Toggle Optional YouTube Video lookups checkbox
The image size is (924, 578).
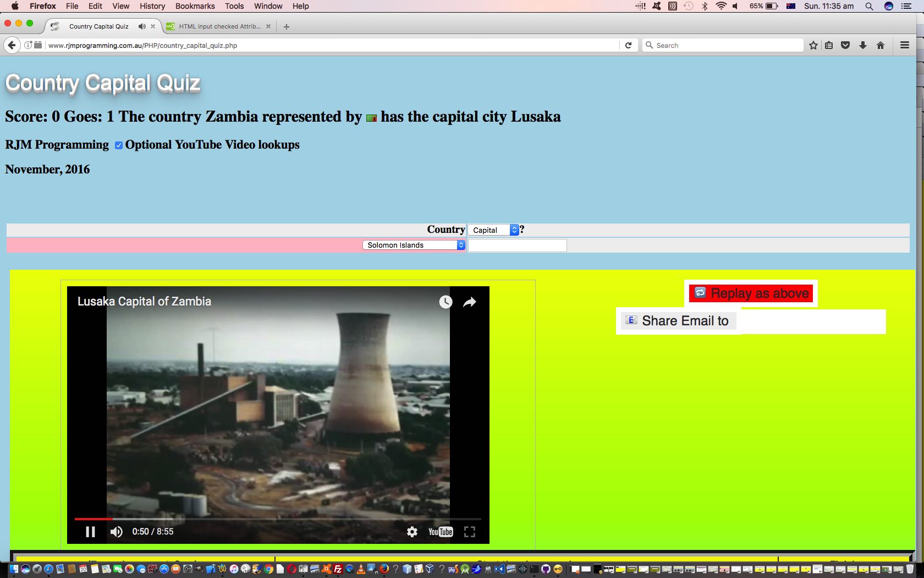coord(119,145)
